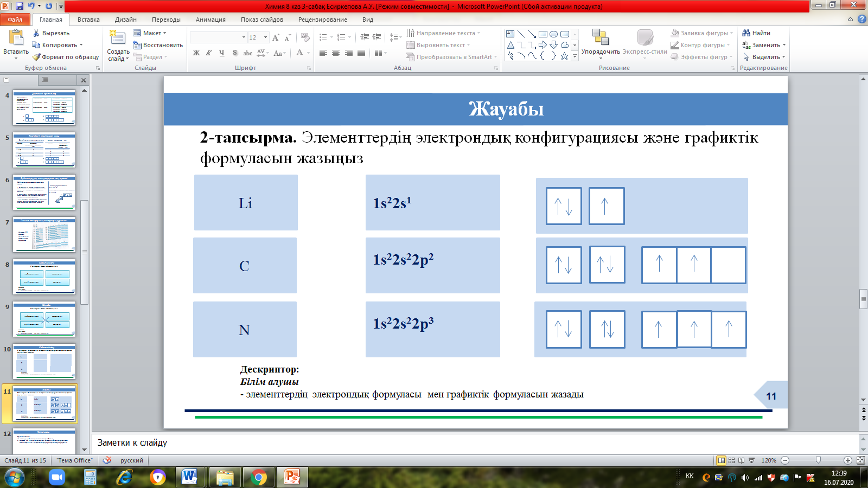Toggle text shadow (S)
Image resolution: width=868 pixels, height=488 pixels.
coord(235,53)
